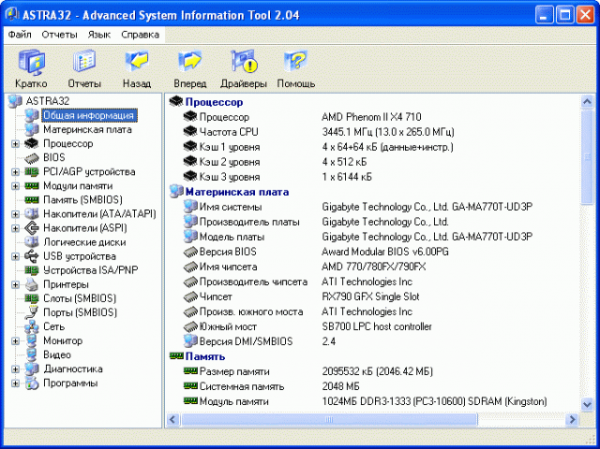Click the Кэш 3 уровня row label
The image size is (600, 449).
(230, 177)
